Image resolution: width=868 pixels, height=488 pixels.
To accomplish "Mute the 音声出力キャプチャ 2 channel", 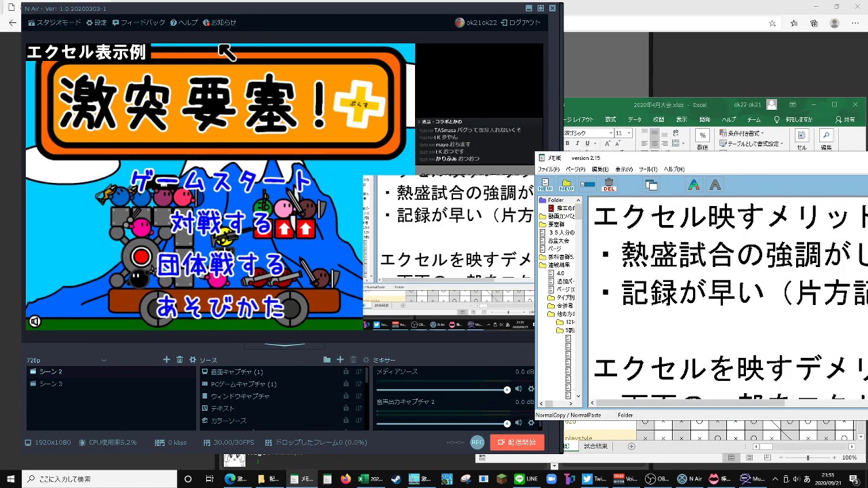I will pyautogui.click(x=519, y=423).
